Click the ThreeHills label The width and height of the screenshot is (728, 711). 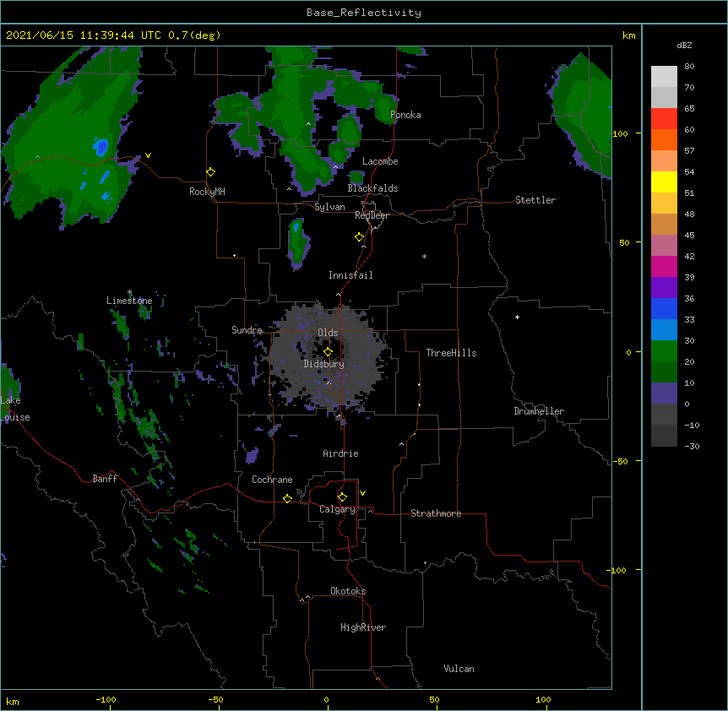[x=451, y=353]
